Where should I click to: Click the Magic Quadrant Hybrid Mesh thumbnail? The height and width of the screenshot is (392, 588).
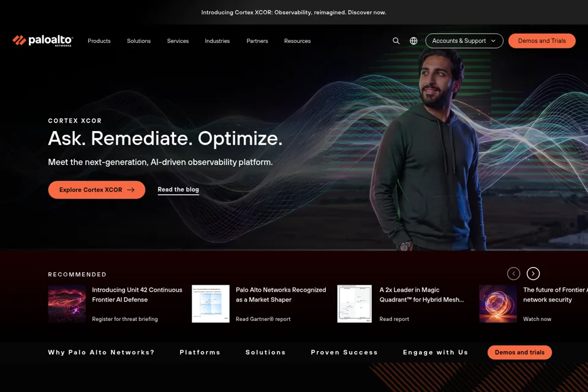[x=355, y=304]
